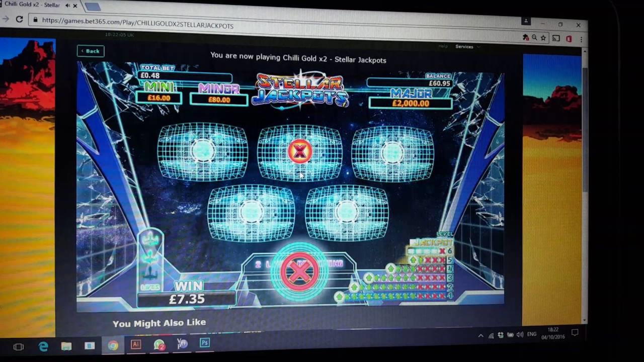Image resolution: width=644 pixels, height=362 pixels.
Task: Open the Chrome user profile icon
Action: [526, 21]
